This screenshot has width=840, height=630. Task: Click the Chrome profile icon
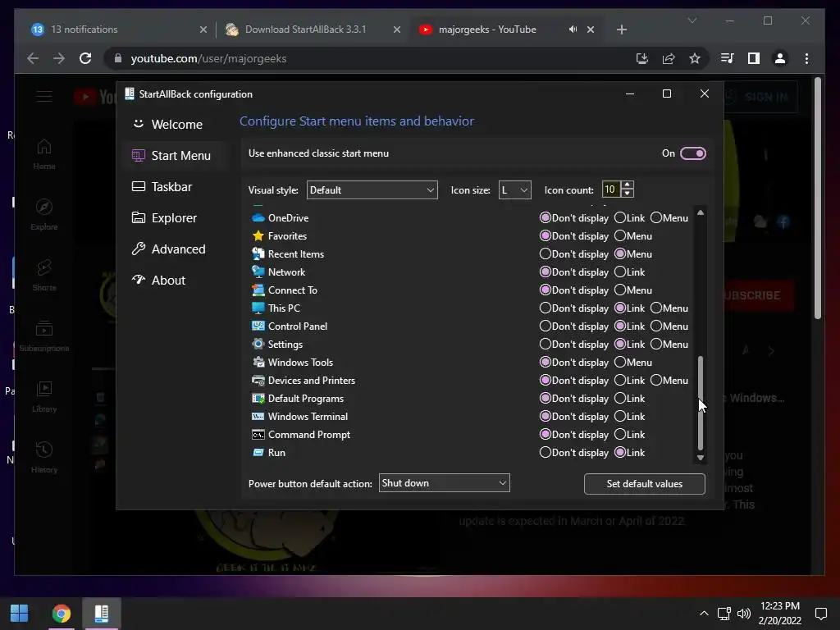pyautogui.click(x=780, y=58)
